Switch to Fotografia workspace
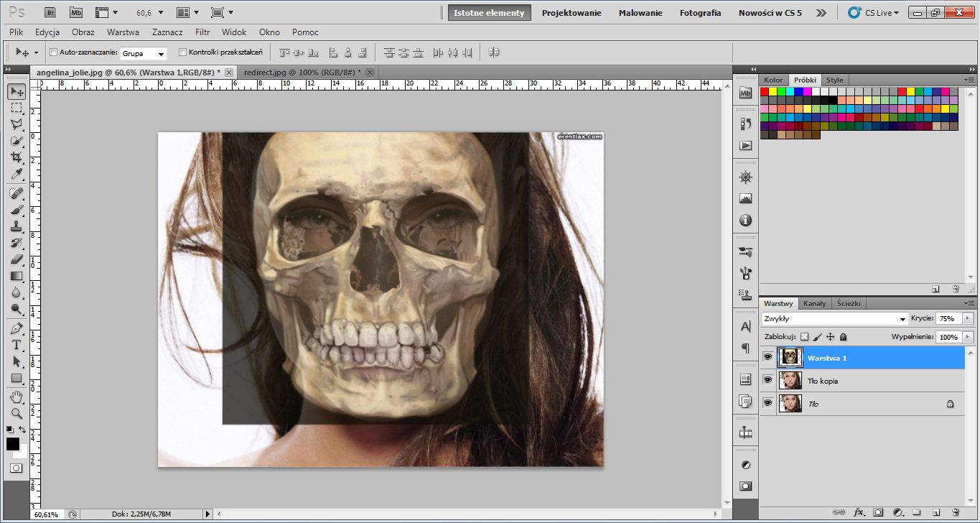Viewport: 980px width, 523px height. coord(700,13)
